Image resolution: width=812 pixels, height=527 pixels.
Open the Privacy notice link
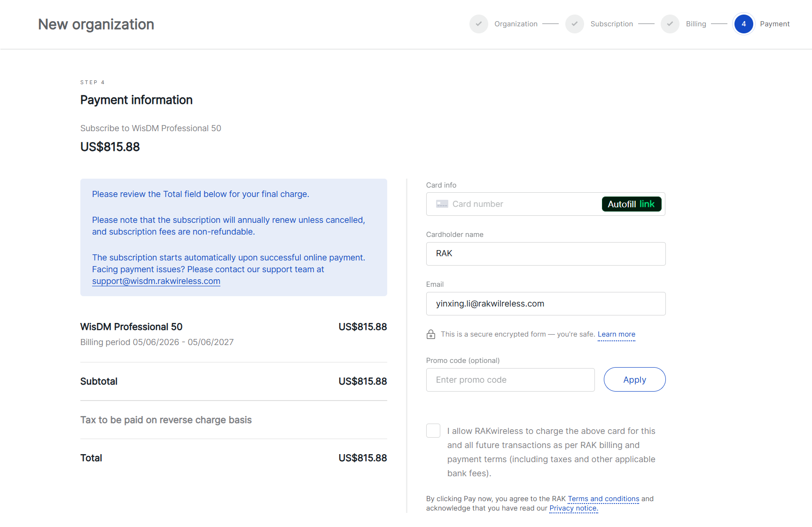[573, 508]
